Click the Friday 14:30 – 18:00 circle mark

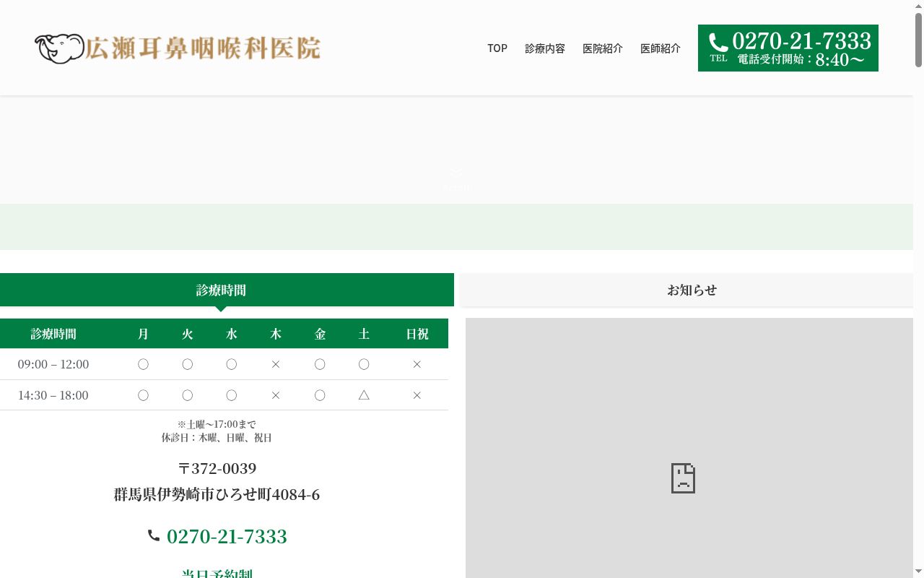pyautogui.click(x=320, y=395)
